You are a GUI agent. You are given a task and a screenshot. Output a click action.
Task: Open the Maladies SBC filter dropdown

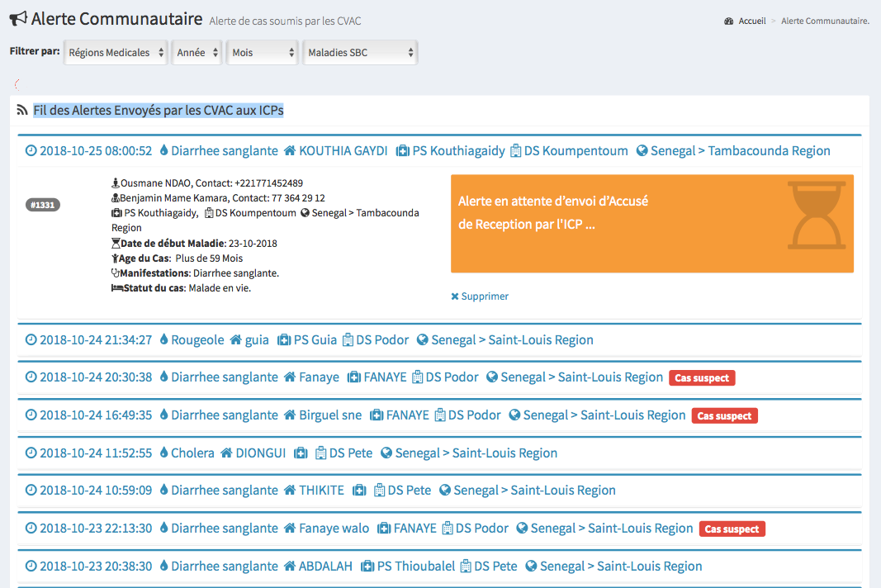pos(360,53)
